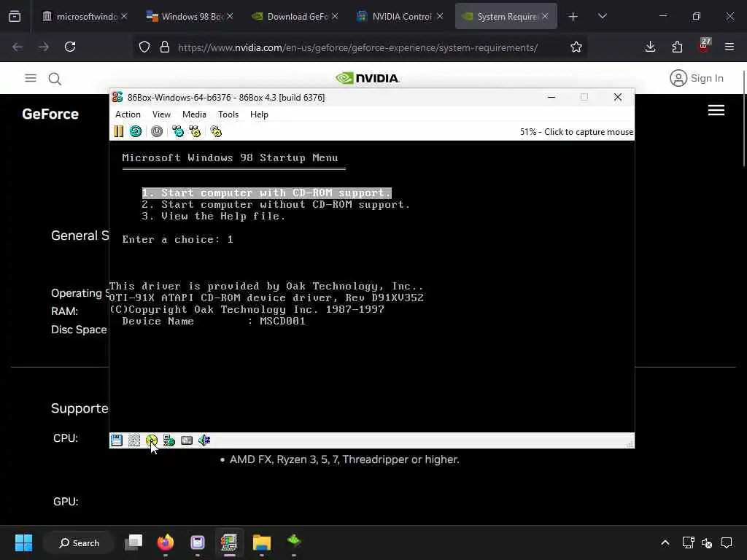
Task: Click option 3 View the Help file
Action: tap(214, 216)
